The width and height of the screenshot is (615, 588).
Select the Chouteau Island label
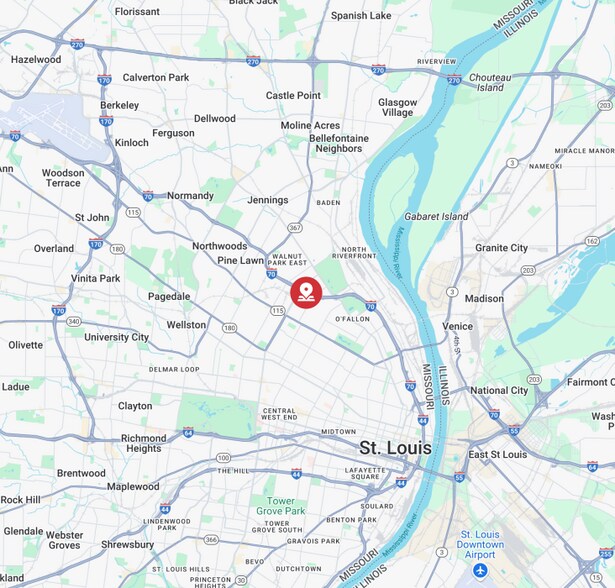490,82
